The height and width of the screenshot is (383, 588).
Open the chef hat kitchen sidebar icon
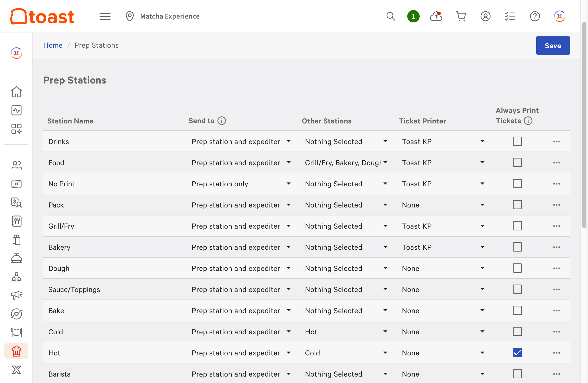(x=16, y=351)
